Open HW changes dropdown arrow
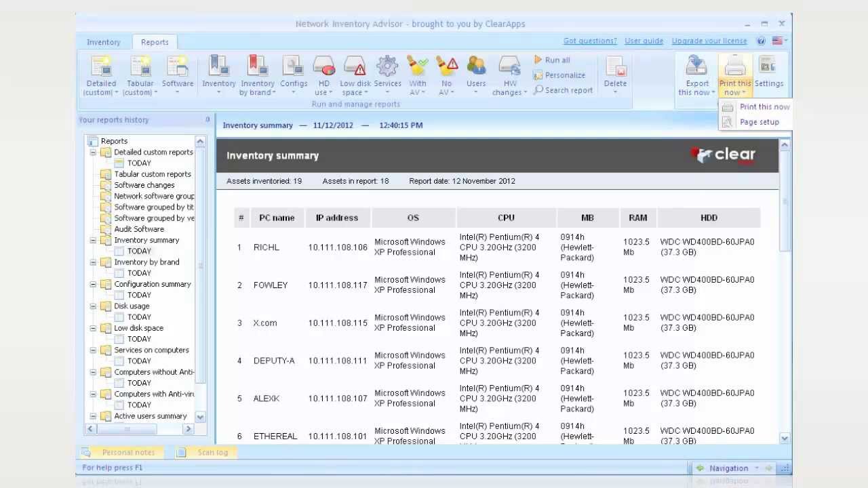868x488 pixels. pyautogui.click(x=525, y=93)
